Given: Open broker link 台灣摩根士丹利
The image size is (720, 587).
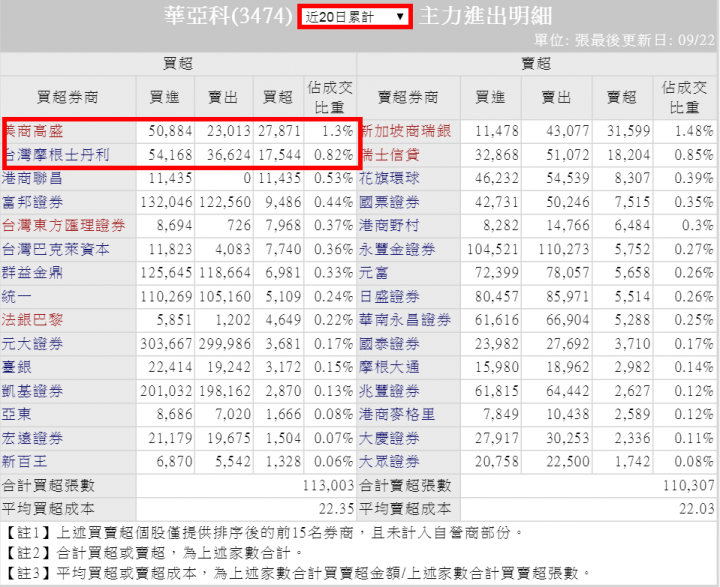Looking at the screenshot, I should pyautogui.click(x=57, y=155).
